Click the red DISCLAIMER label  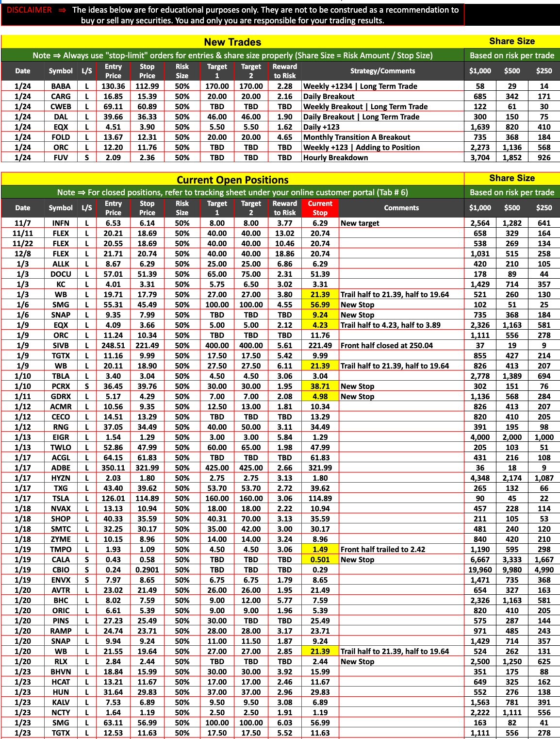pyautogui.click(x=29, y=10)
